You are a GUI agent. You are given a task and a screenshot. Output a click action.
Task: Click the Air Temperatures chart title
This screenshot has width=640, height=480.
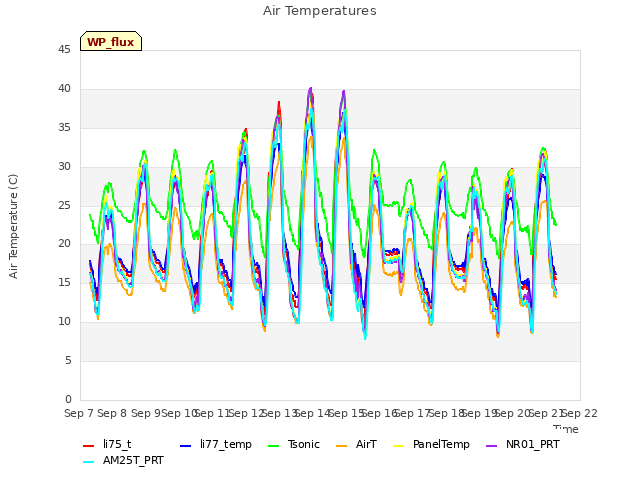pyautogui.click(x=320, y=11)
